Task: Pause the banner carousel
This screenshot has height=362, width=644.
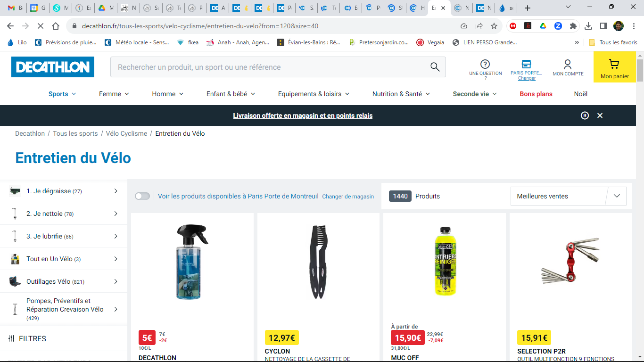Action: [585, 115]
